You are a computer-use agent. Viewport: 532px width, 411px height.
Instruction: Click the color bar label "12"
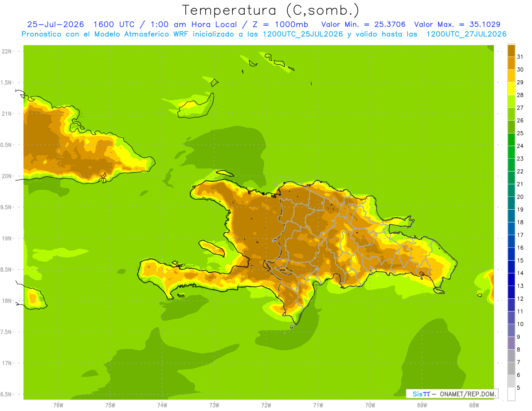[x=520, y=298]
